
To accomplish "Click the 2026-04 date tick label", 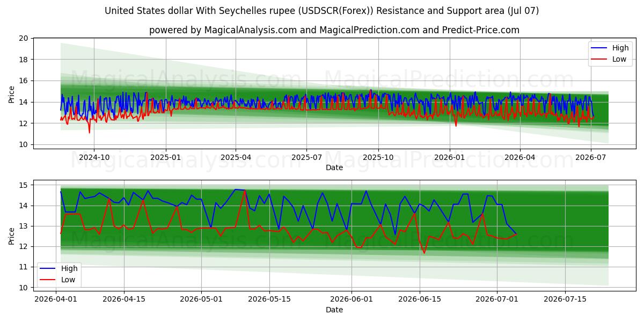I will click(520, 158).
